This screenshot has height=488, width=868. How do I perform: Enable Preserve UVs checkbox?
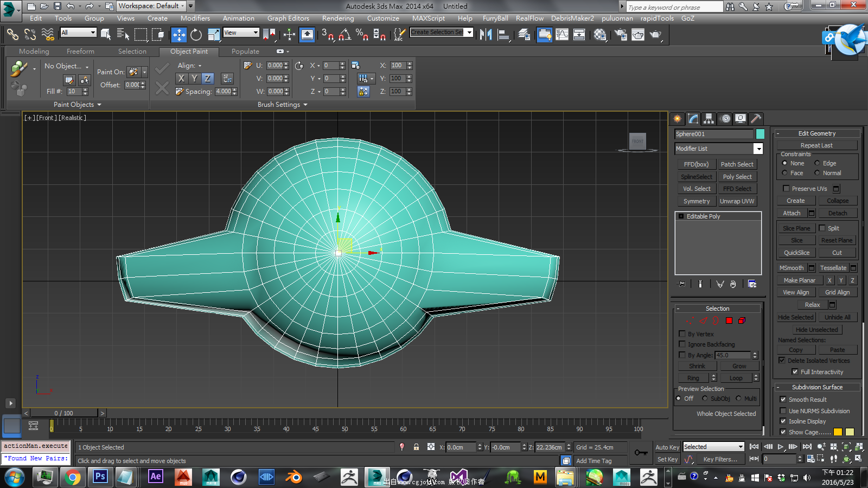pos(786,189)
